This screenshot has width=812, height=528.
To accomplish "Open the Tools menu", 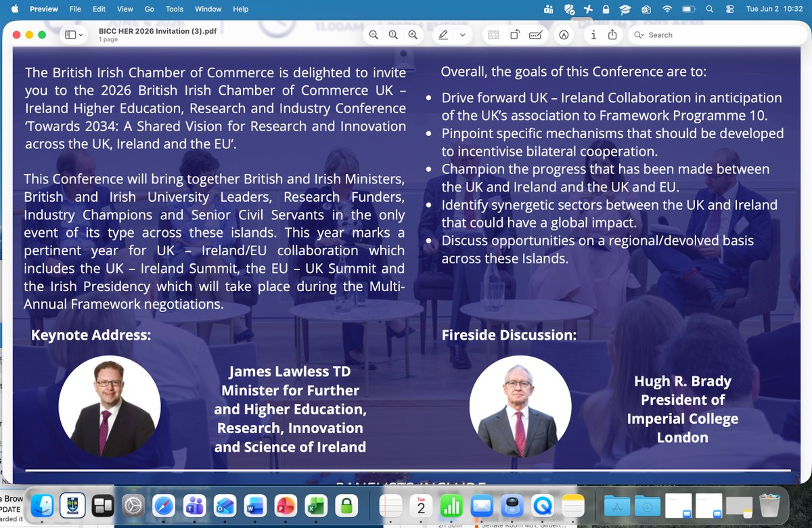I will pos(175,9).
